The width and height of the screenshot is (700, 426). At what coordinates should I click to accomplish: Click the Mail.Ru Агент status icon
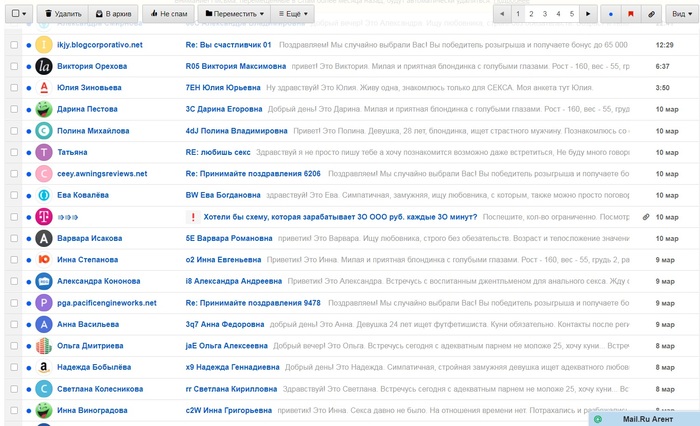tap(598, 419)
